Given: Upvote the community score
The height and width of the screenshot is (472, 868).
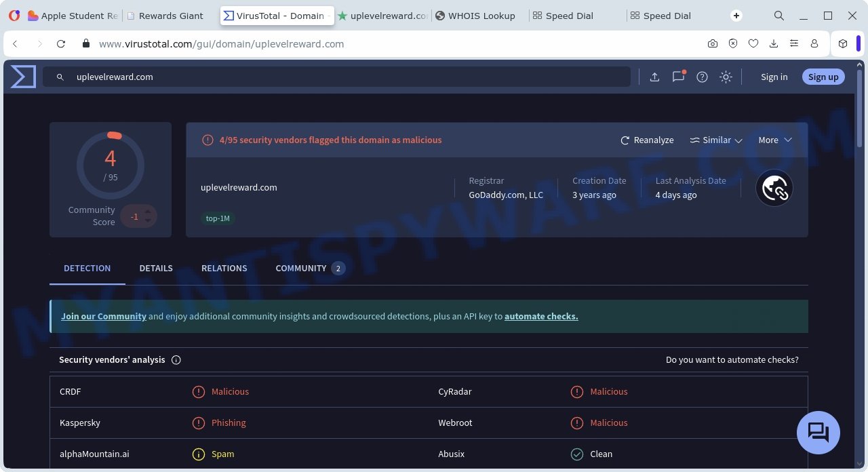Looking at the screenshot, I should pyautogui.click(x=148, y=211).
